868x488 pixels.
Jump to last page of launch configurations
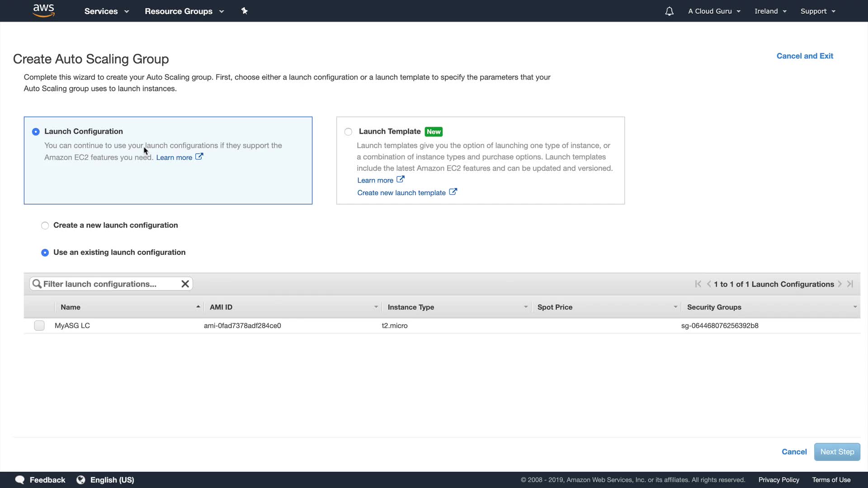850,284
